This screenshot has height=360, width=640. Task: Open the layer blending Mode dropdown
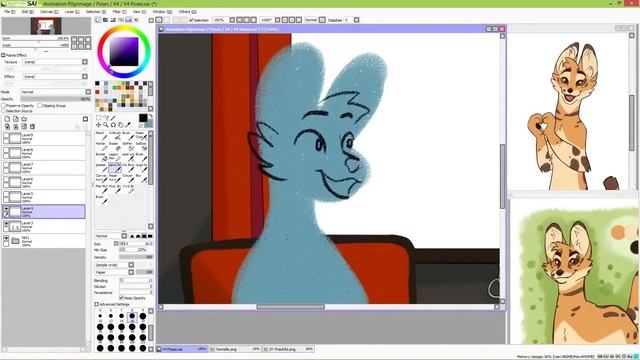(x=56, y=92)
